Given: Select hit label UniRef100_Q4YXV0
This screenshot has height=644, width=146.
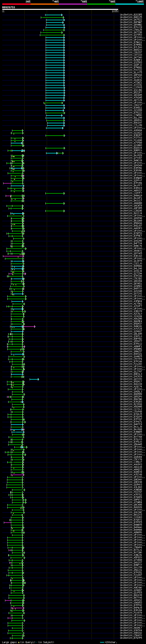Looking at the screenshot, I should coord(131,379).
